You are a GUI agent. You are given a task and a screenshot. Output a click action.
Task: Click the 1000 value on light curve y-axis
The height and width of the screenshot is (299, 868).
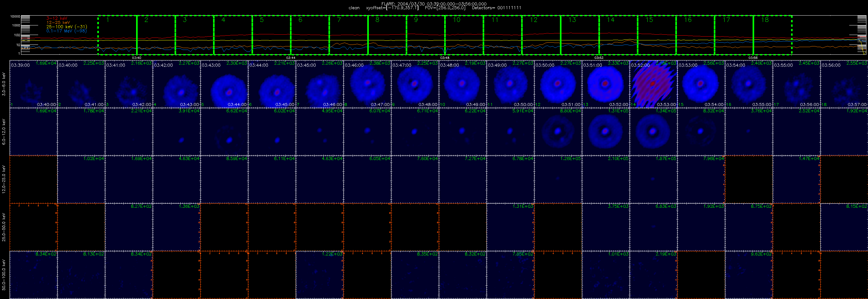[x=16, y=25]
